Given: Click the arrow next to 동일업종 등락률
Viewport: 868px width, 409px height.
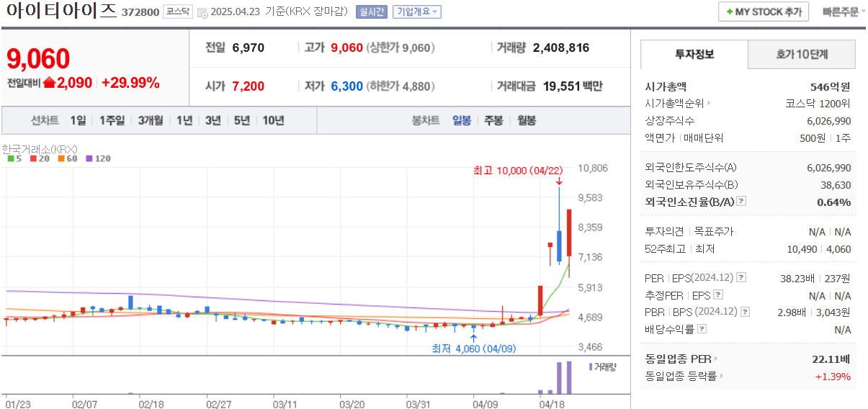Looking at the screenshot, I should pyautogui.click(x=722, y=376).
